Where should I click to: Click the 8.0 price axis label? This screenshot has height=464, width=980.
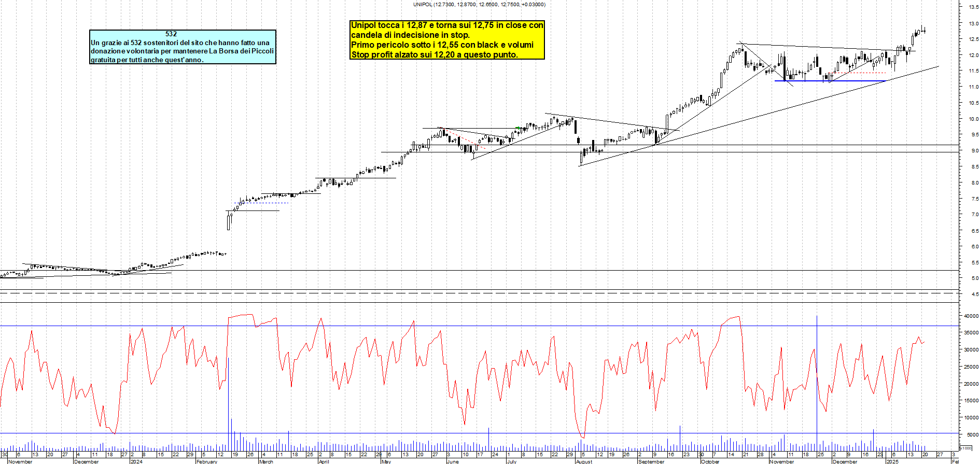pos(975,182)
